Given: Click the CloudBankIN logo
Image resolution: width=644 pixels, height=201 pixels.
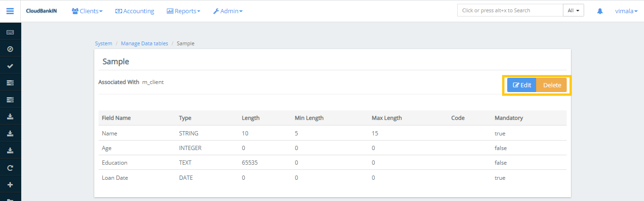Looking at the screenshot, I should pos(41,11).
